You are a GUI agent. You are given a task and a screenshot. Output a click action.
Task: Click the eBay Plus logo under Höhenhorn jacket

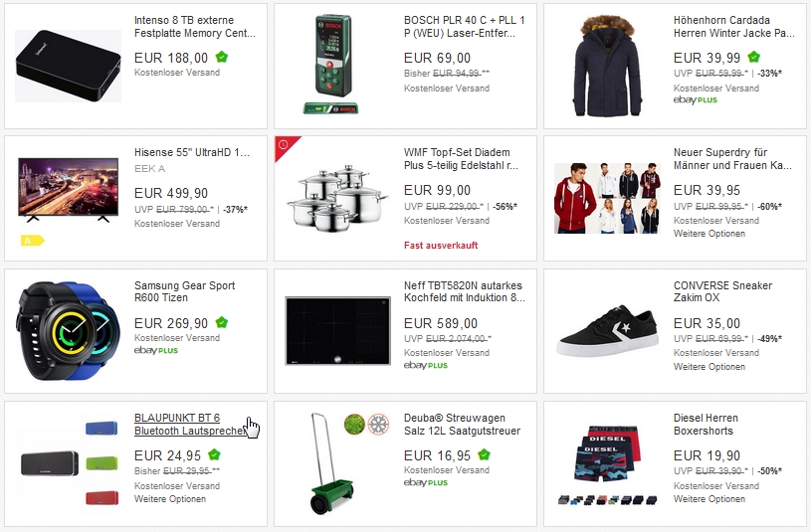(696, 100)
